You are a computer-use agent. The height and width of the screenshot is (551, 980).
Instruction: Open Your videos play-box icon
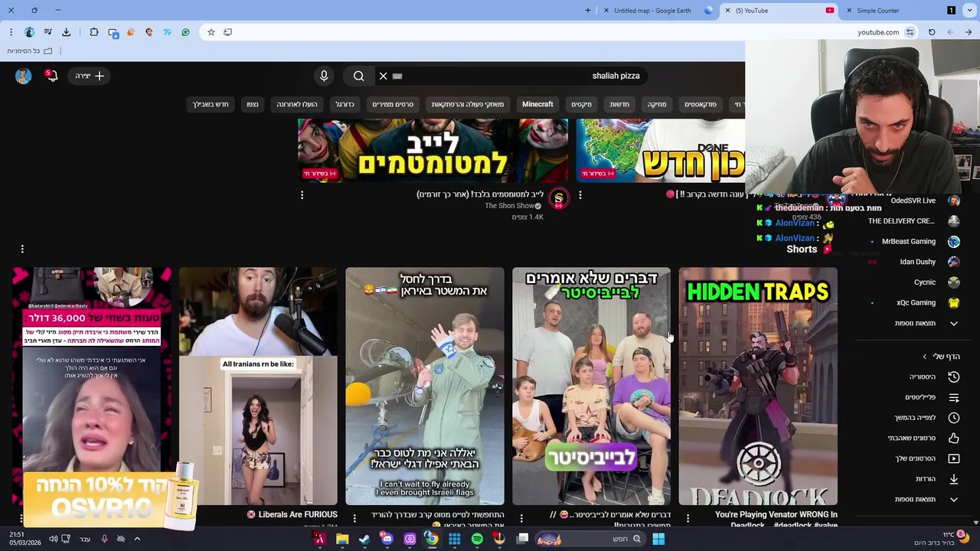[x=954, y=458]
